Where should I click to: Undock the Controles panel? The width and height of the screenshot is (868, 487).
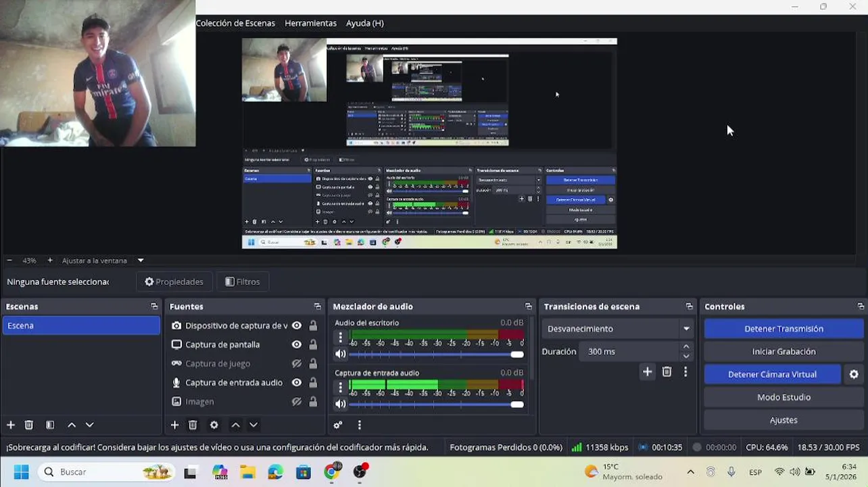(x=861, y=306)
